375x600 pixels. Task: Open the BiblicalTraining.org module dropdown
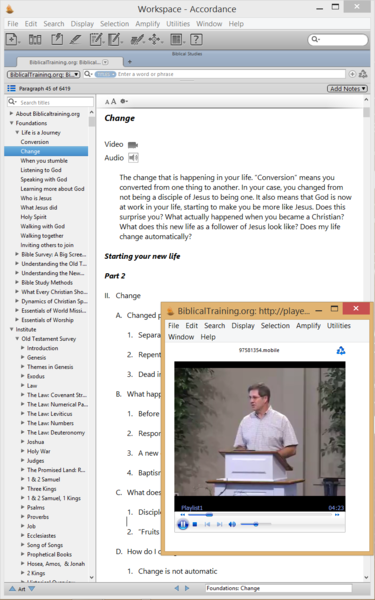click(x=43, y=74)
